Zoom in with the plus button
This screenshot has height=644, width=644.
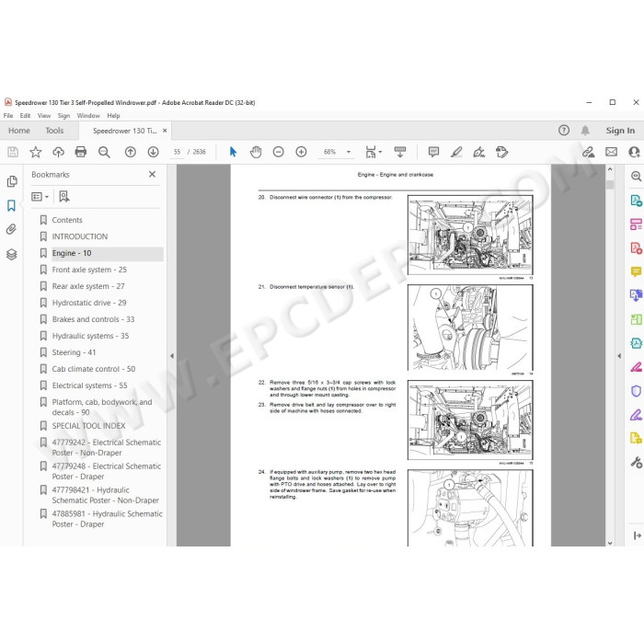pyautogui.click(x=301, y=152)
